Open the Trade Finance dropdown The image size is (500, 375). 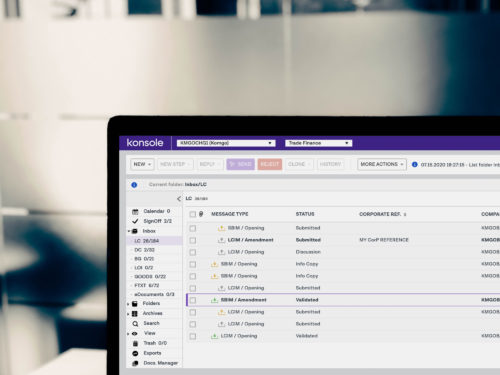tap(318, 143)
